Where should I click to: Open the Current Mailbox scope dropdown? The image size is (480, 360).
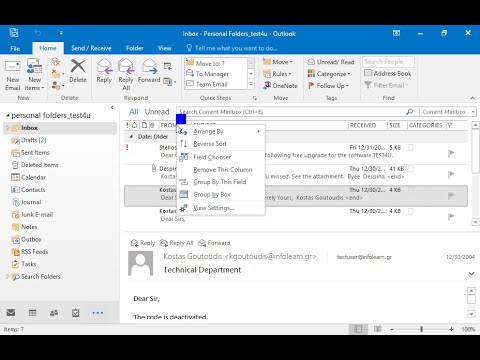448,112
